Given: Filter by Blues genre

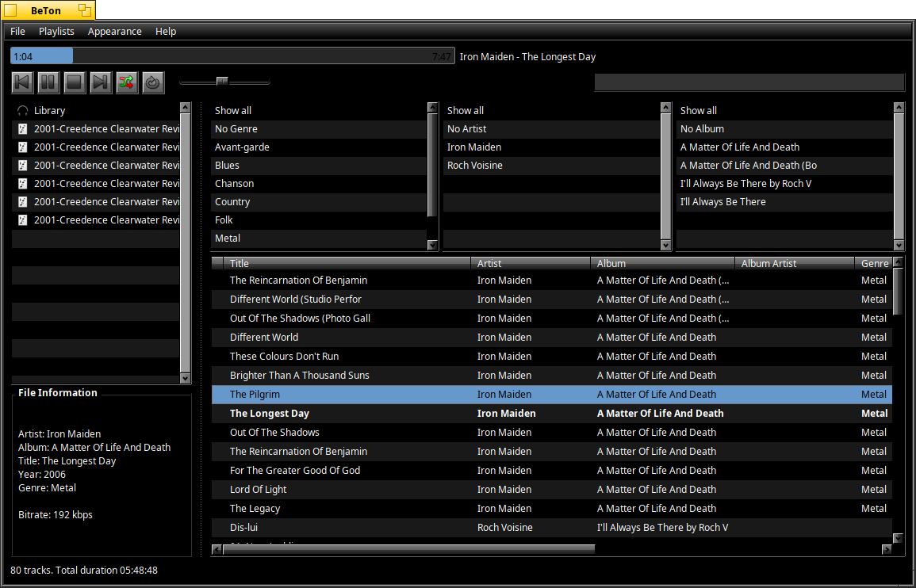Looking at the screenshot, I should pyautogui.click(x=227, y=166).
